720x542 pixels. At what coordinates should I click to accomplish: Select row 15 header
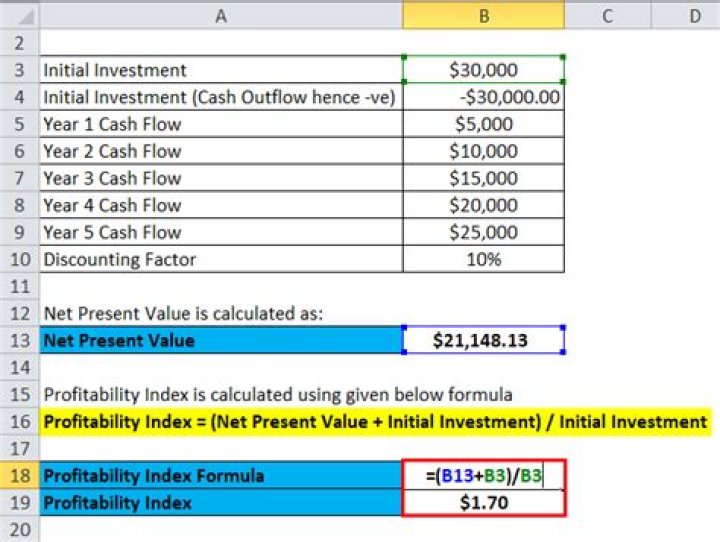(19, 395)
